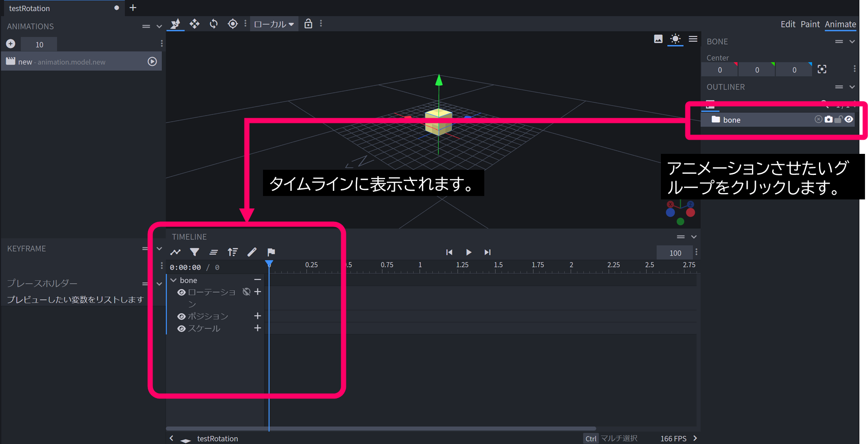Viewport: 868px width, 444px height.
Task: Open the graph editor in the Timeline
Action: coord(175,252)
